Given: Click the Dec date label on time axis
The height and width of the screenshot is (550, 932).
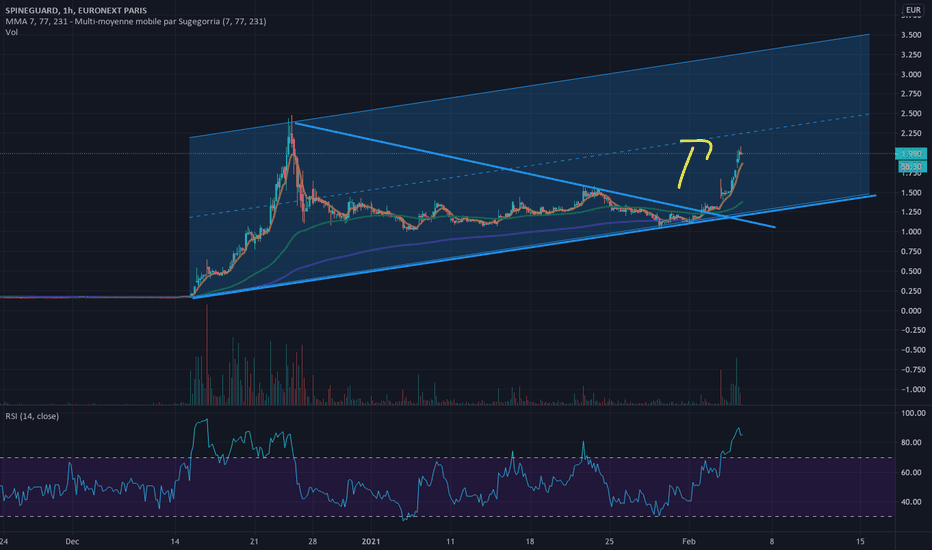Looking at the screenshot, I should pos(72,542).
